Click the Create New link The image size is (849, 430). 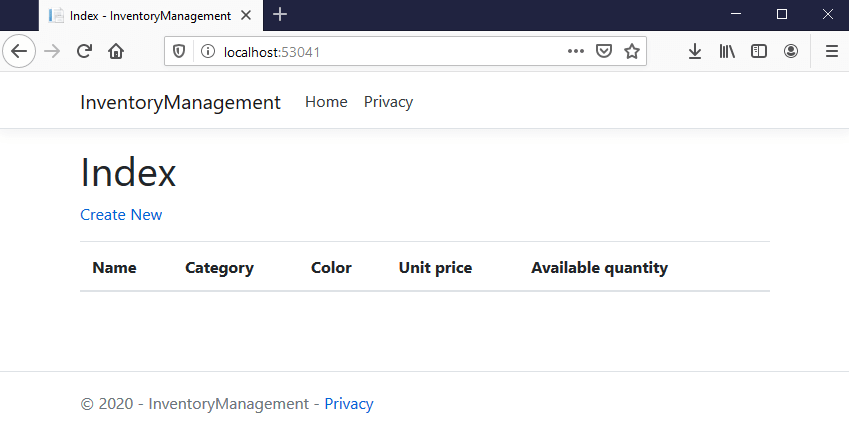pos(121,215)
